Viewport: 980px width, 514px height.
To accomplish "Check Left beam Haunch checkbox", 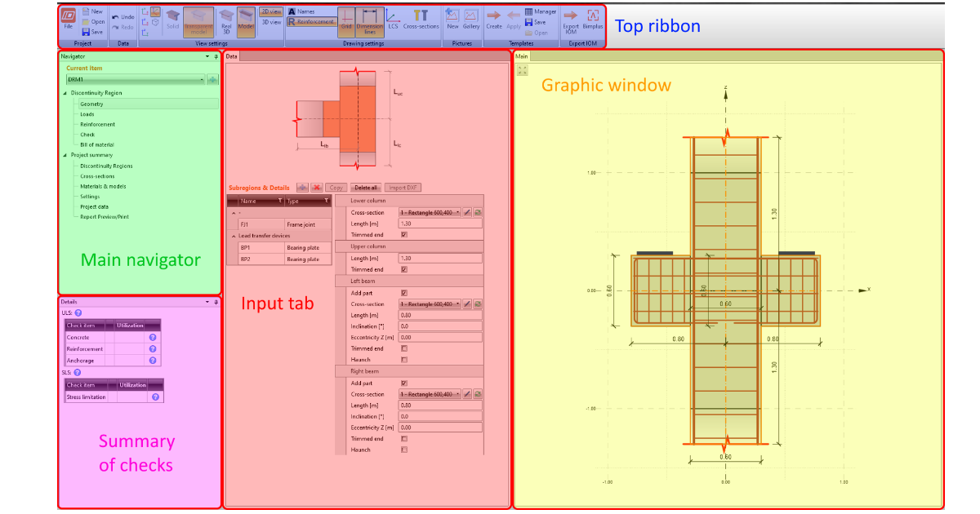I will click(x=403, y=359).
